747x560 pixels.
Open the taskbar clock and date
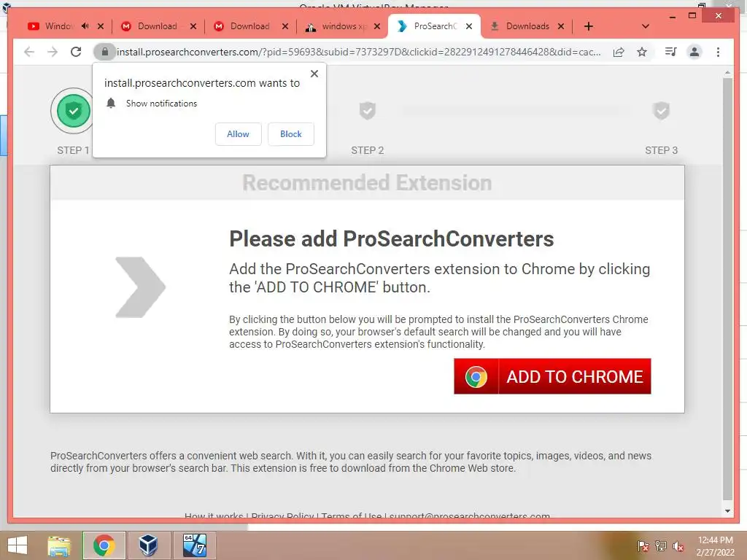pos(715,546)
